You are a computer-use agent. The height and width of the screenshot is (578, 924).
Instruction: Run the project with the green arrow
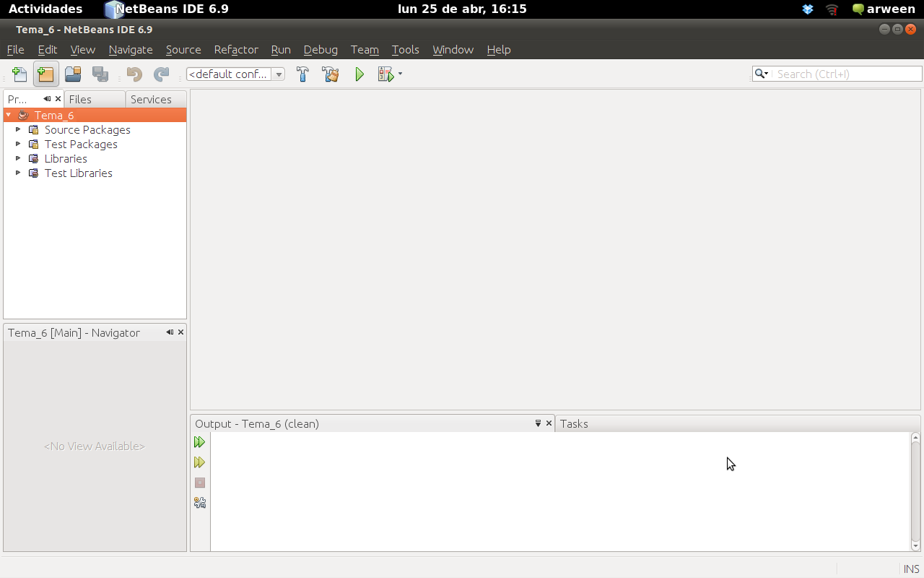[x=359, y=74]
